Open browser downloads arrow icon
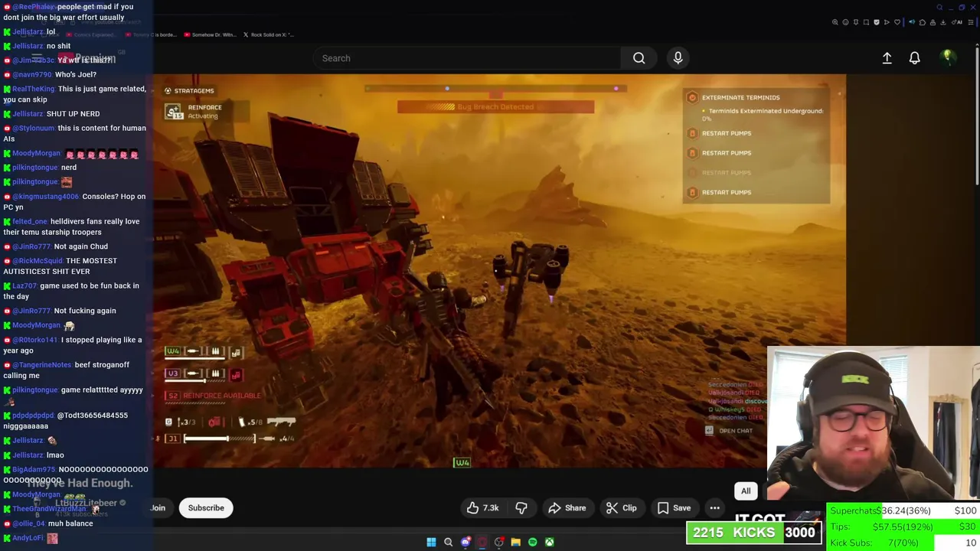The width and height of the screenshot is (980, 551). point(943,22)
